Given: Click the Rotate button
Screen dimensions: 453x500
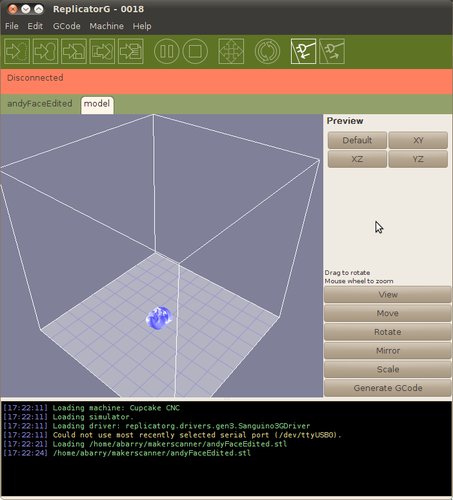Looking at the screenshot, I should [x=388, y=332].
